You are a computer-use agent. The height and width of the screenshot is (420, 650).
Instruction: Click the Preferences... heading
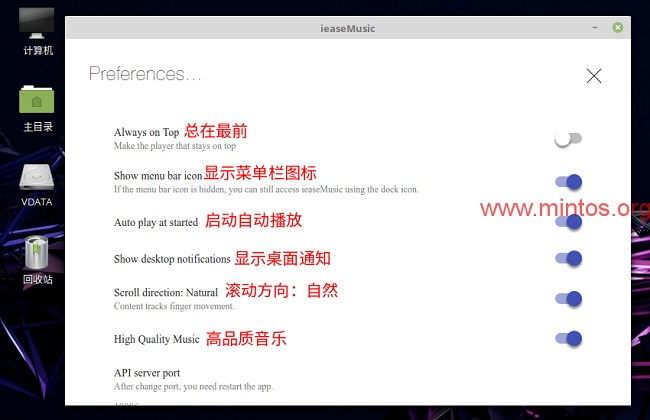point(145,74)
